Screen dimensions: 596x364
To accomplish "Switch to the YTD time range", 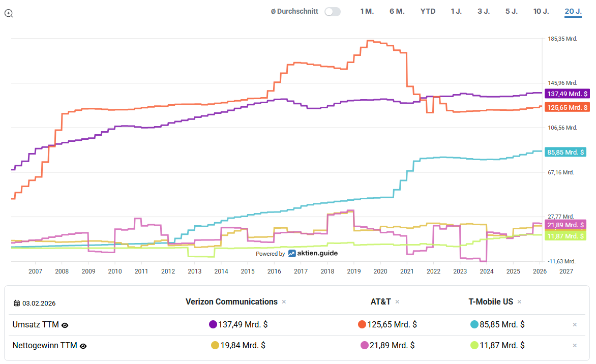I will [x=428, y=11].
